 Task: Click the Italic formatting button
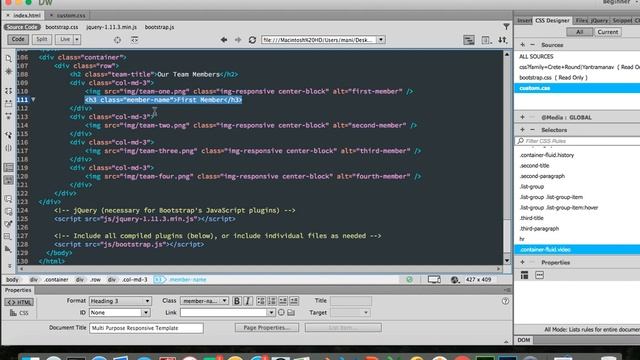click(x=248, y=301)
